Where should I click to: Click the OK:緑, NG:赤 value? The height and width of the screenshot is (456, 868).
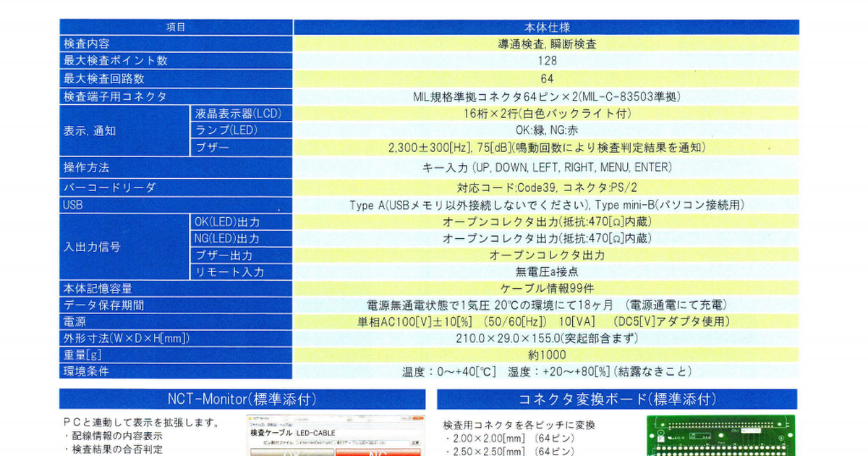click(547, 130)
